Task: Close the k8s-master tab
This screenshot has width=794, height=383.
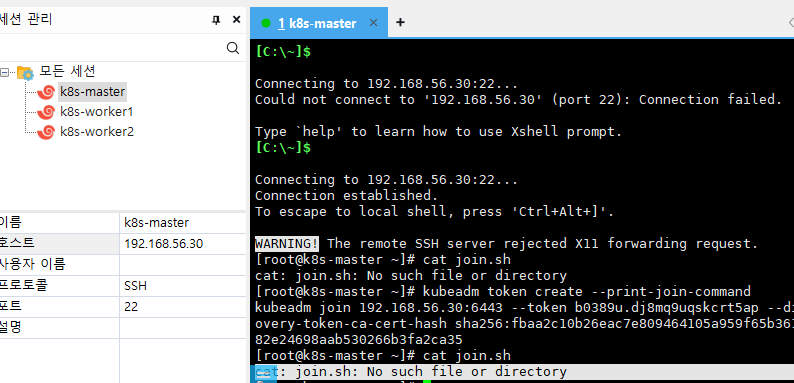Action: [x=373, y=22]
